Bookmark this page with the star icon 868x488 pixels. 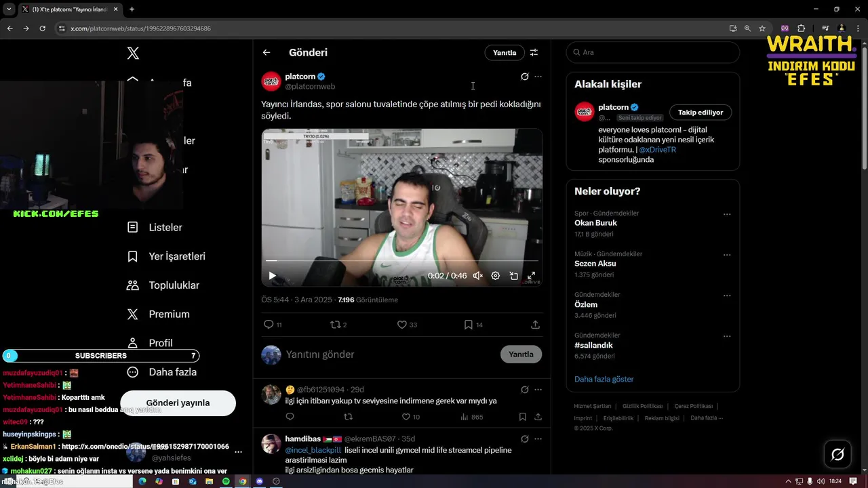[x=762, y=28]
